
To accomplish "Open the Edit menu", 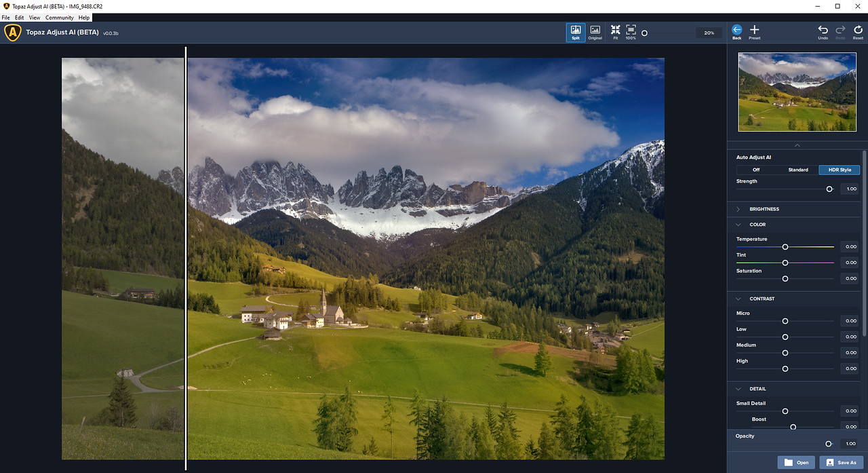I will click(19, 18).
